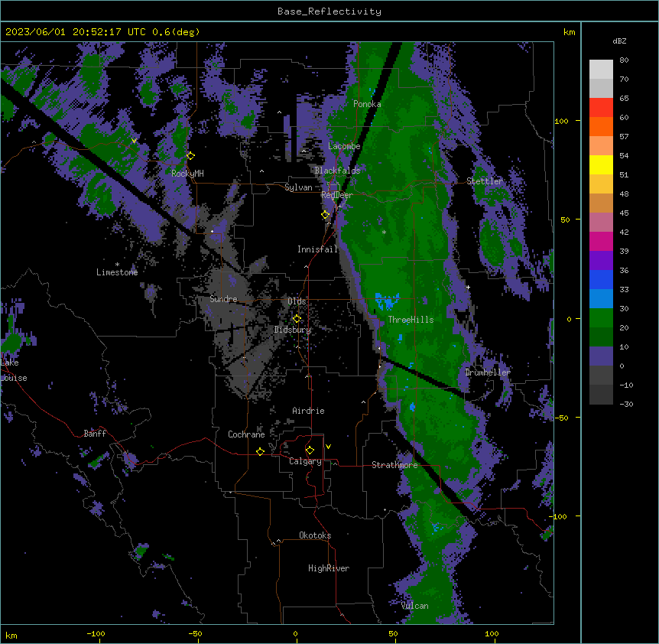Click the yellow V marker east of Calgary
Image resolution: width=659 pixels, height=644 pixels.
(x=328, y=447)
